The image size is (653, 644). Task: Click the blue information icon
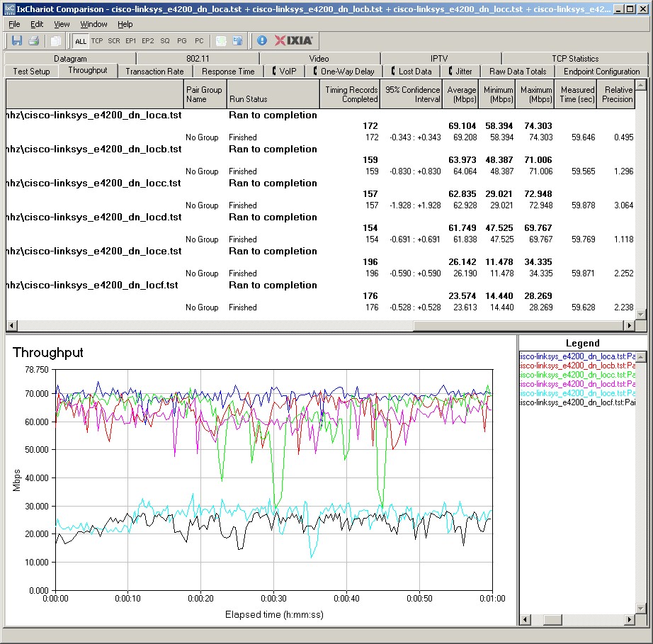pos(261,40)
